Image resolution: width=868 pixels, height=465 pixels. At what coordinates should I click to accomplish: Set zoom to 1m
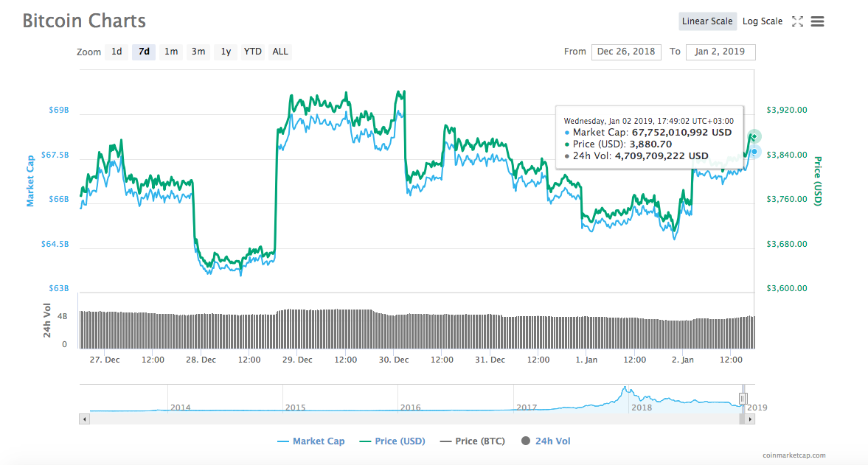171,52
